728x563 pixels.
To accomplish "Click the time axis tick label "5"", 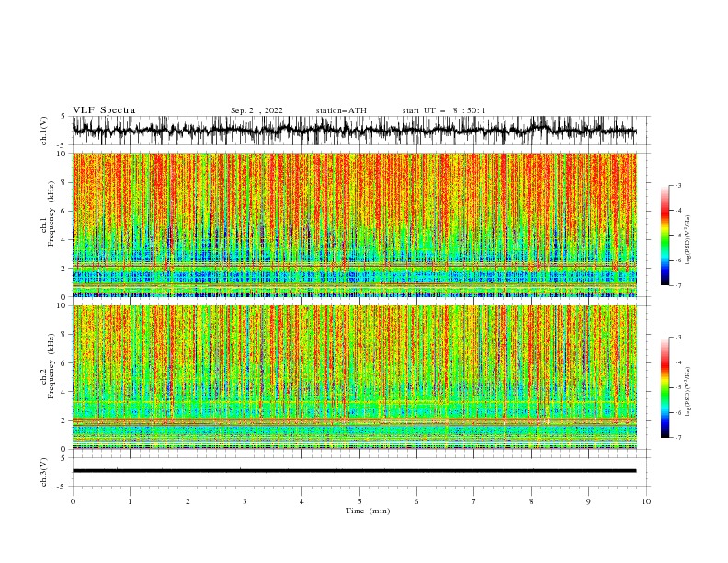I will click(x=359, y=501).
